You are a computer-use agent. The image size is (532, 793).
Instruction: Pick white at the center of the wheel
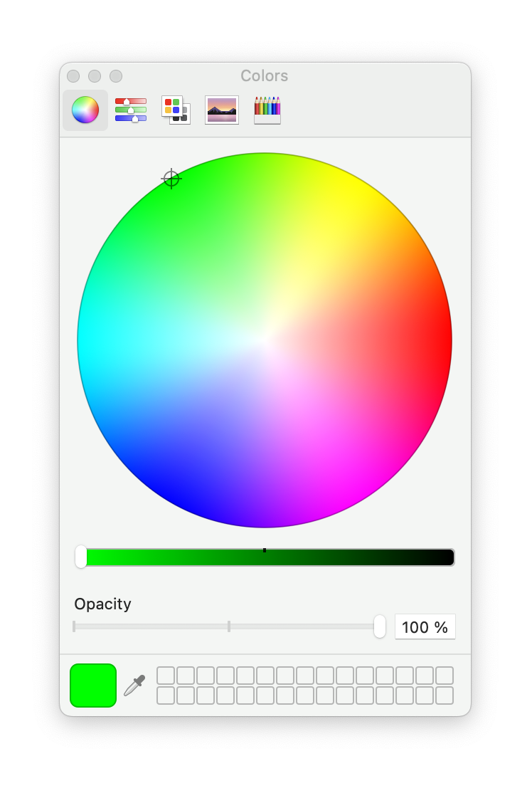point(265,340)
